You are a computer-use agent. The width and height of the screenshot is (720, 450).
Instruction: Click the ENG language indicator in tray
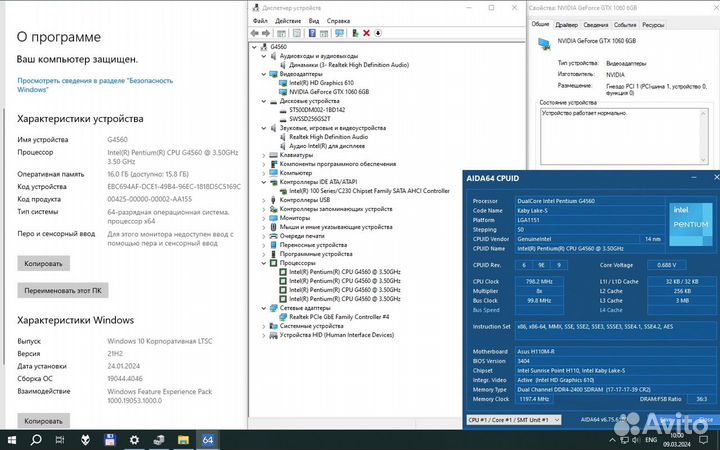click(x=651, y=440)
